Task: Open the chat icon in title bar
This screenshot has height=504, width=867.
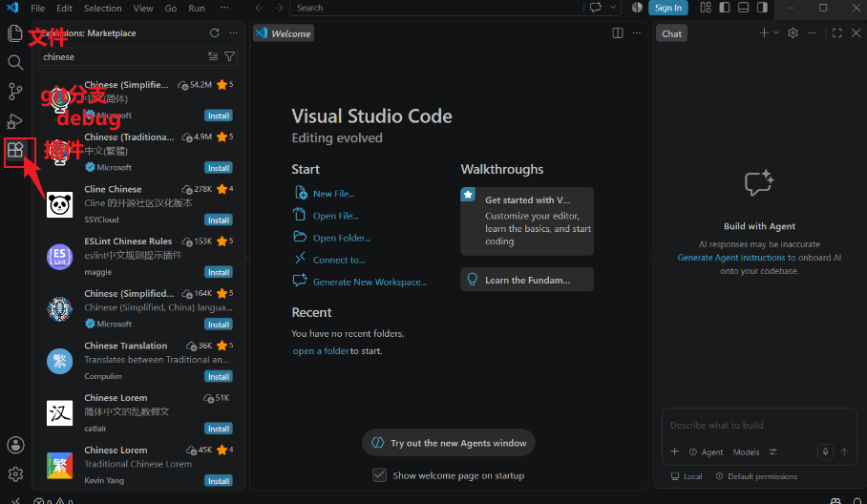Action: 596,8
